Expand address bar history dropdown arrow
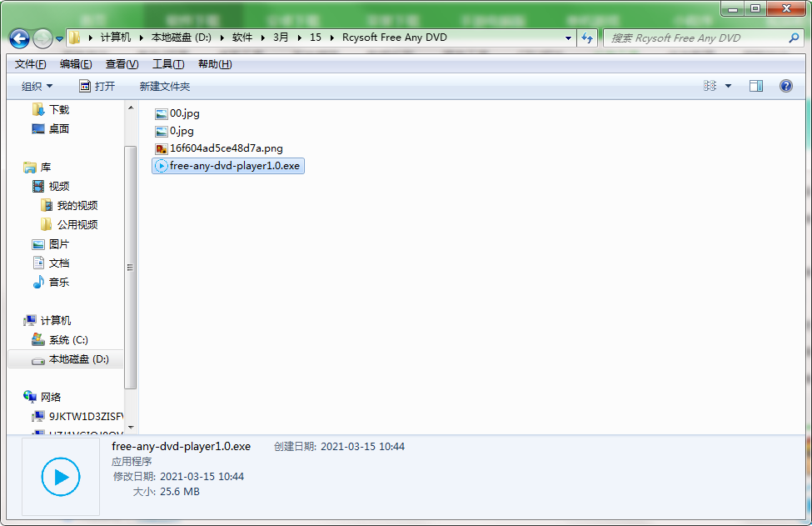812x526 pixels. (x=568, y=38)
